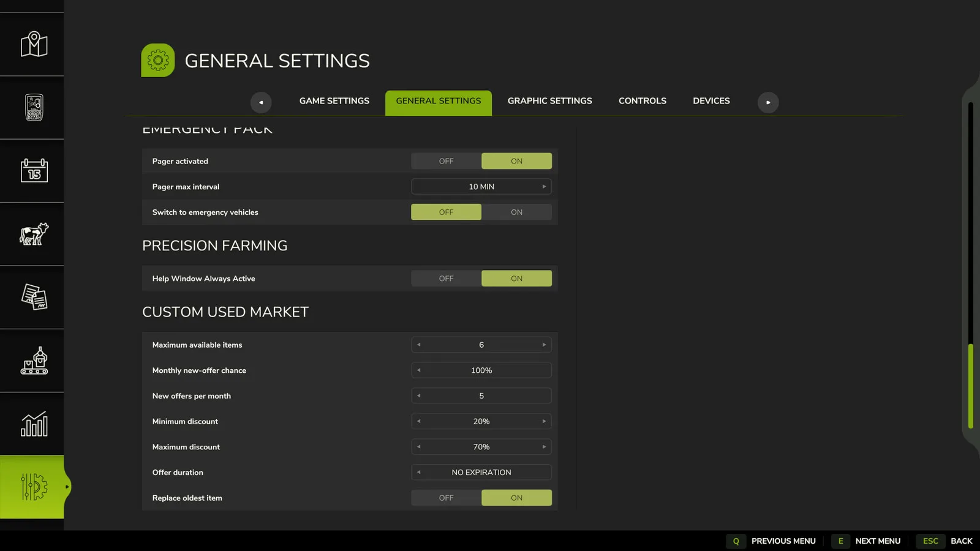Screen dimensions: 980x551
Task: Turn Help Window Always Active ON
Action: click(516, 279)
